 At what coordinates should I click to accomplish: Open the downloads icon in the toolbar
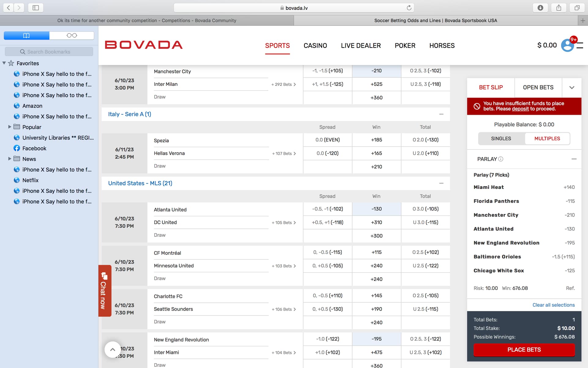(x=540, y=8)
